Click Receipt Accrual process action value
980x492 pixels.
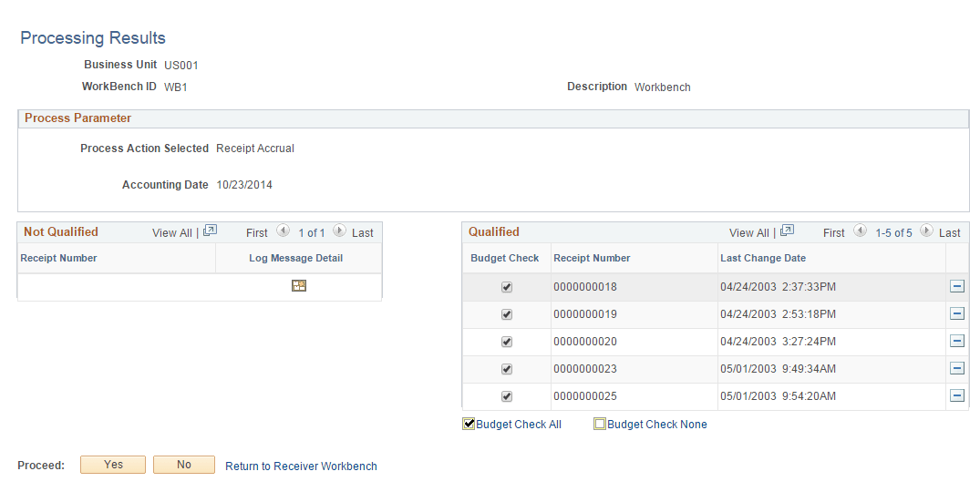255,149
